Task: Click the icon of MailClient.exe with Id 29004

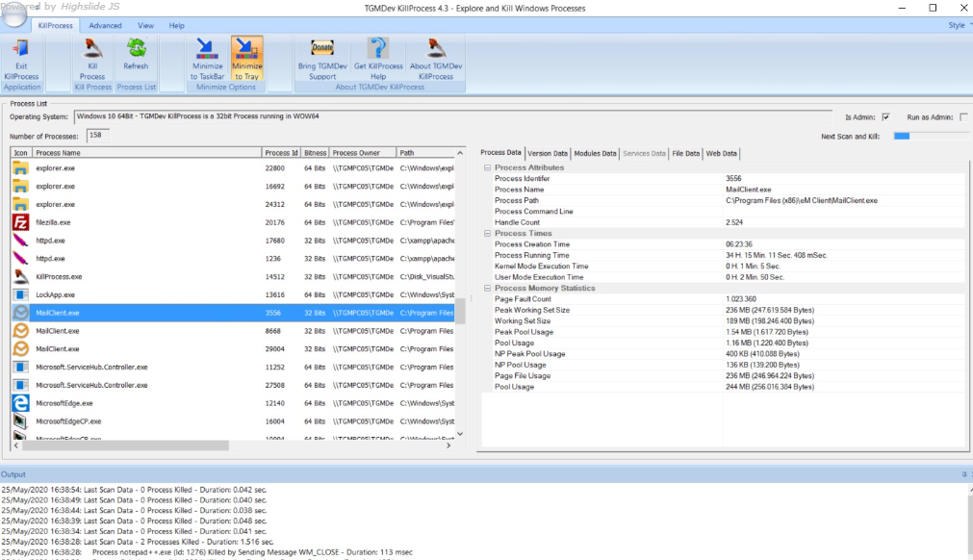Action: point(20,348)
